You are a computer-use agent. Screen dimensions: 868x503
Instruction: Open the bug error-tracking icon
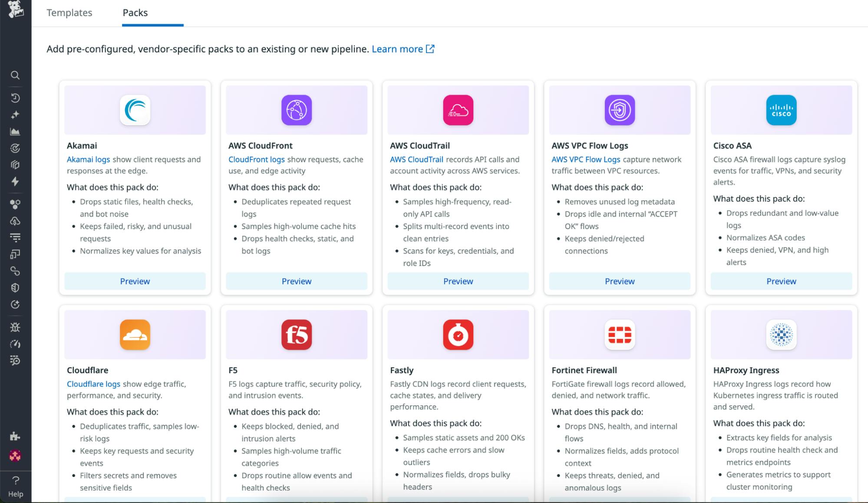coord(16,327)
